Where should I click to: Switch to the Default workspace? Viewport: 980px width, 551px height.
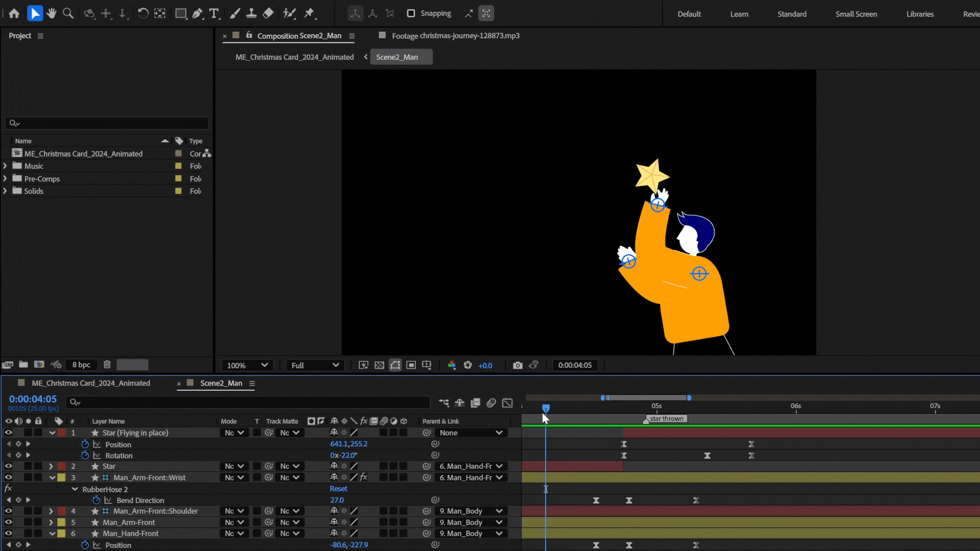[689, 14]
